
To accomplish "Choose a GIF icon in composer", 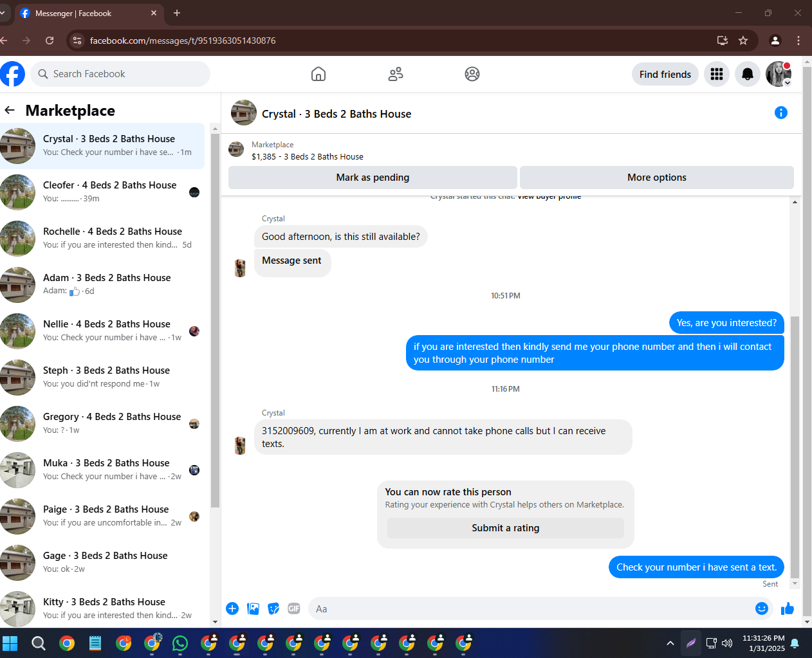I will point(294,608).
